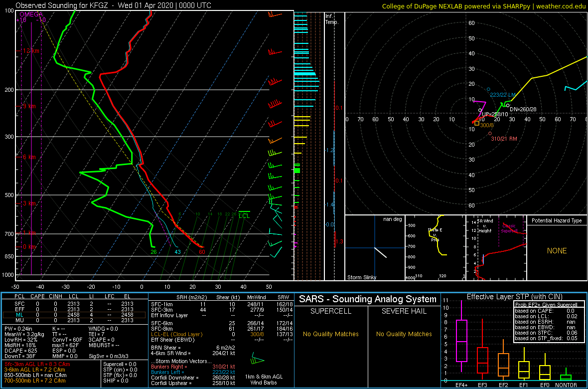Image resolution: width=588 pixels, height=389 pixels.
Task: Click the SFC-3km row in the shear table
Action: pyautogui.click(x=221, y=310)
